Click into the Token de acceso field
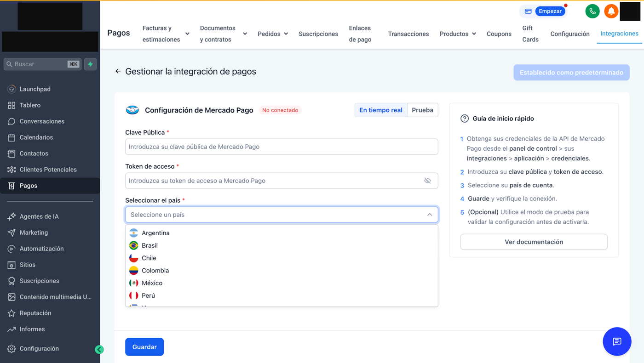The width and height of the screenshot is (644, 363). point(282,181)
